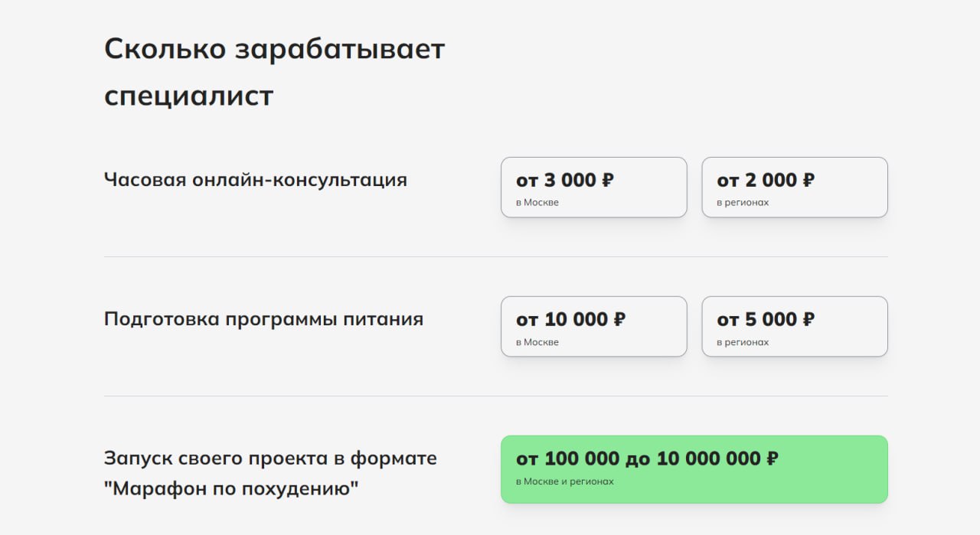Click the quoted text "Марафон по похудению"
The image size is (980, 535).
pyautogui.click(x=232, y=488)
